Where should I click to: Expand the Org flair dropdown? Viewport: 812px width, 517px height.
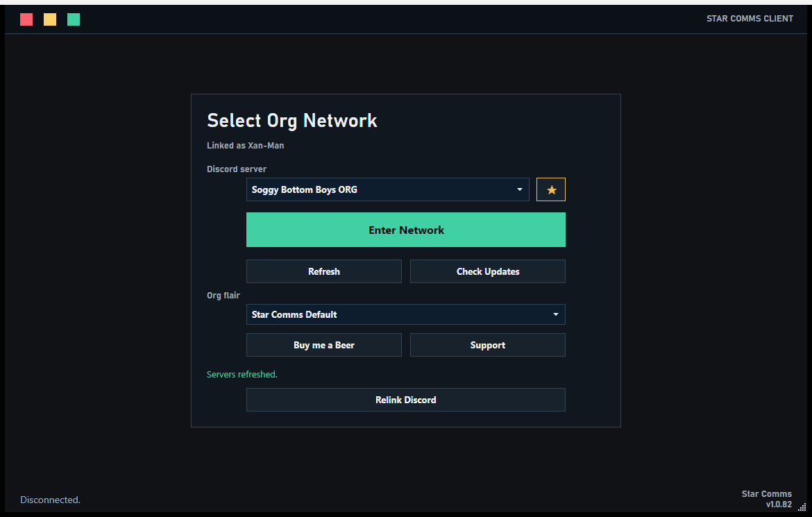tap(405, 314)
